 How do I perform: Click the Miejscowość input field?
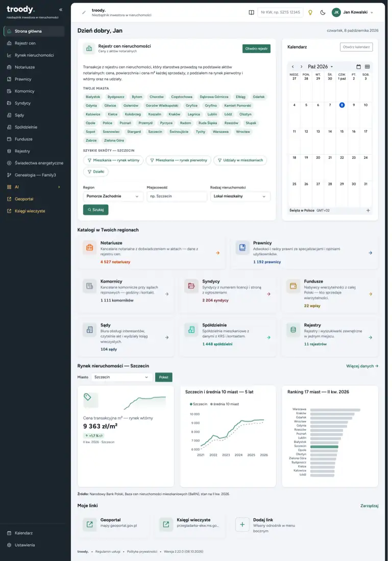click(x=177, y=196)
